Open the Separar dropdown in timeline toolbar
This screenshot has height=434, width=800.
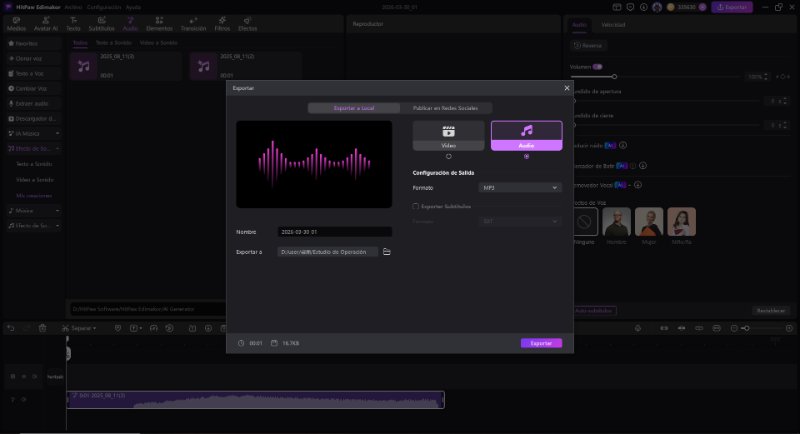point(79,328)
